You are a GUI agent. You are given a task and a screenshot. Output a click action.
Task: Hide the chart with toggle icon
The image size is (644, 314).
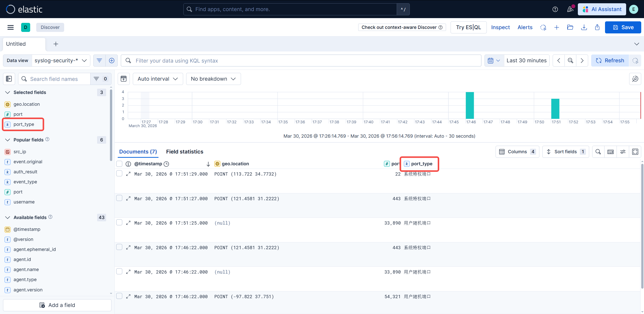[124, 79]
